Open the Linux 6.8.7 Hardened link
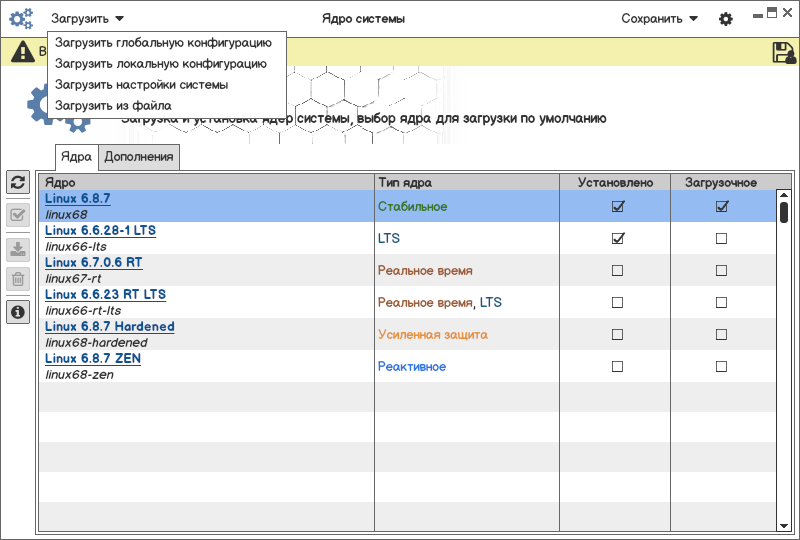Viewport: 800px width, 540px height. coord(110,327)
